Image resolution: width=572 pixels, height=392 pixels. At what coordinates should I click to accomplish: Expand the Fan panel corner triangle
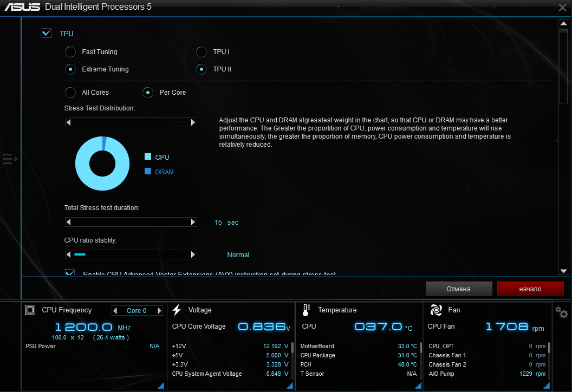click(547, 386)
